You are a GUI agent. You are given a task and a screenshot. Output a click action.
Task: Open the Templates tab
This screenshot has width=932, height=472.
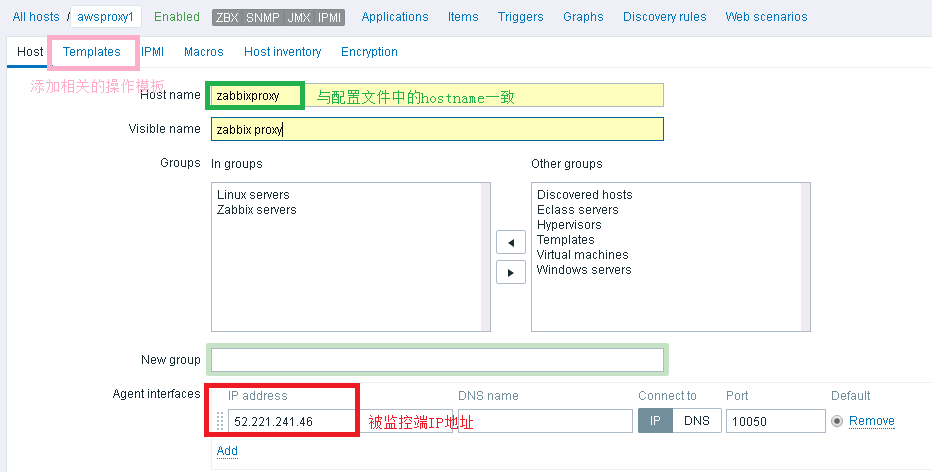[92, 52]
